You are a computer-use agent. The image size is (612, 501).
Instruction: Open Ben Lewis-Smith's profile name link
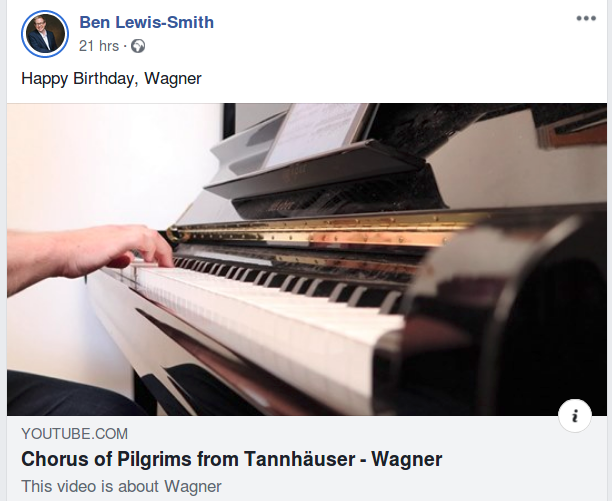[x=147, y=22]
